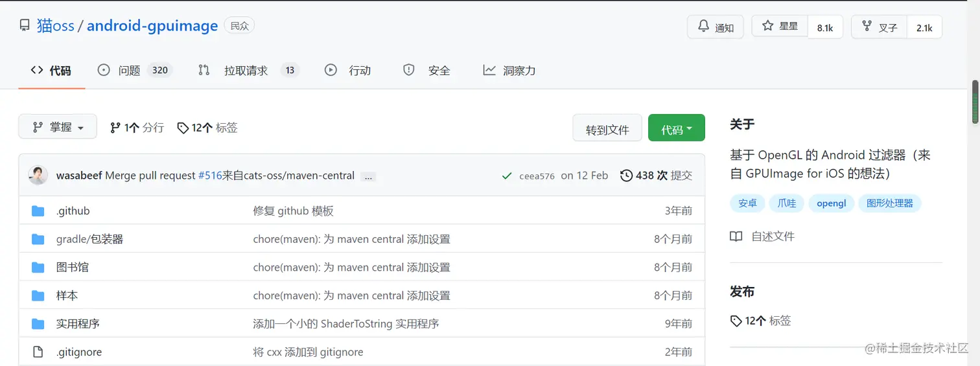The image size is (980, 366).
Task: Click the branch icon in 掌握 button
Action: [38, 127]
